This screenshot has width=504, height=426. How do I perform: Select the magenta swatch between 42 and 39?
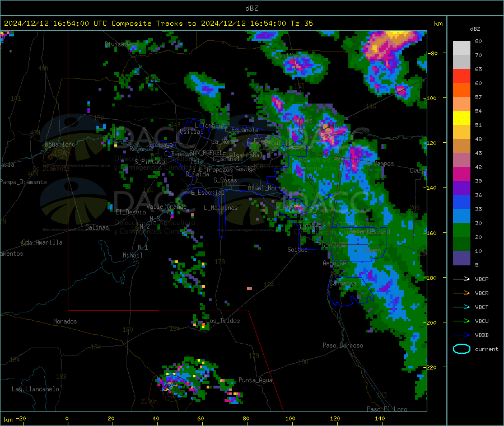click(x=461, y=174)
